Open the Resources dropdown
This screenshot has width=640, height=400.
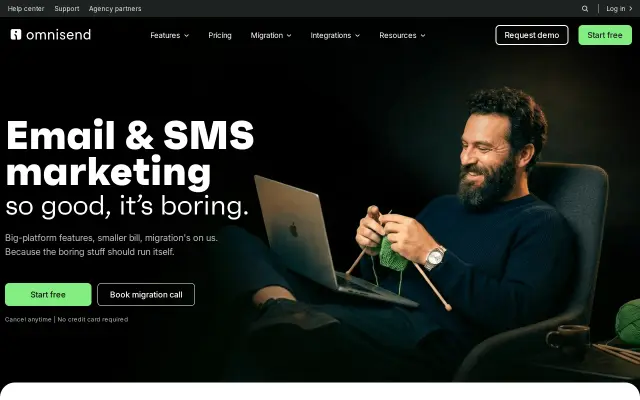[x=402, y=36]
